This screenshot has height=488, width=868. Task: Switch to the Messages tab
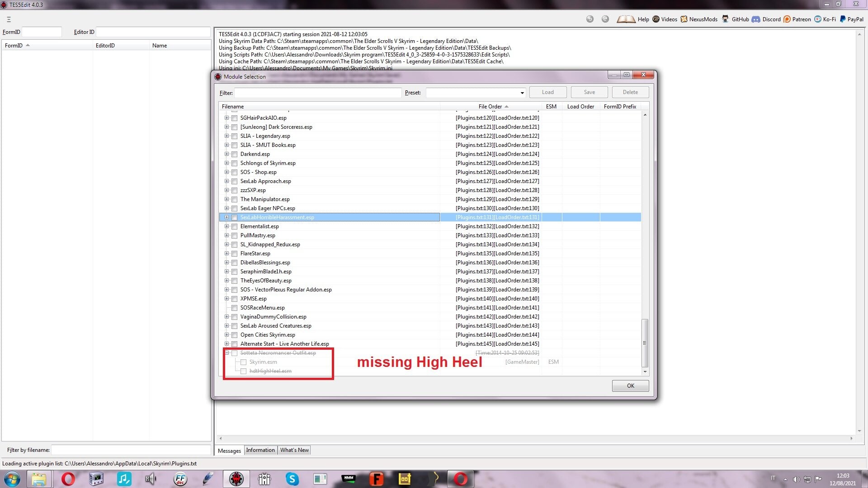point(229,450)
